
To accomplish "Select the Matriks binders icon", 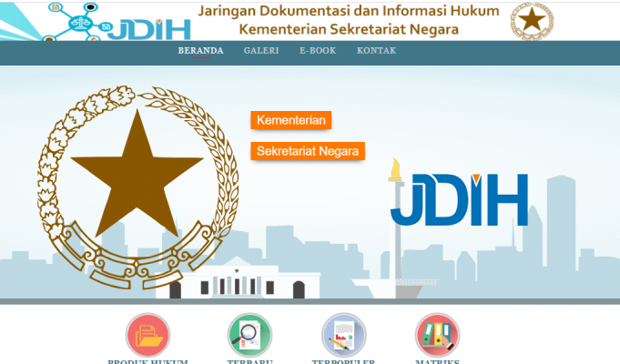I will pyautogui.click(x=437, y=334).
